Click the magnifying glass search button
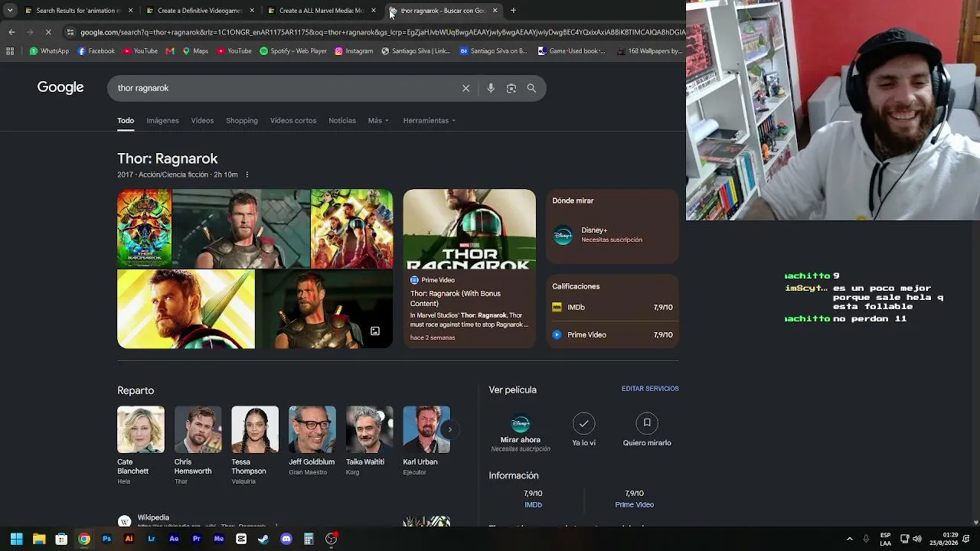 (x=531, y=88)
